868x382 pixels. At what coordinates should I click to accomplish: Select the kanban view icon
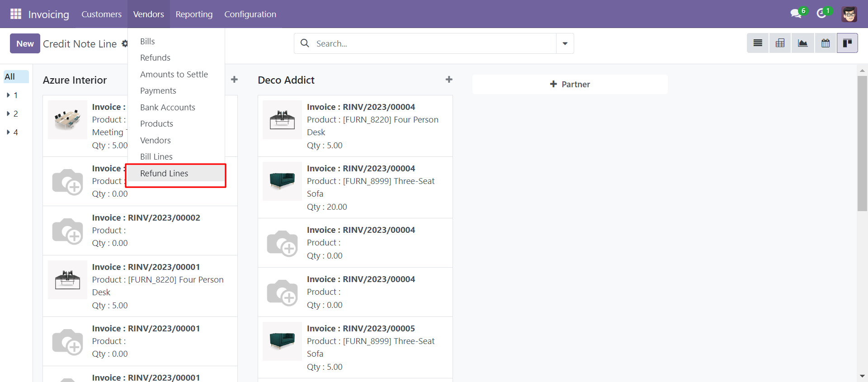[847, 43]
